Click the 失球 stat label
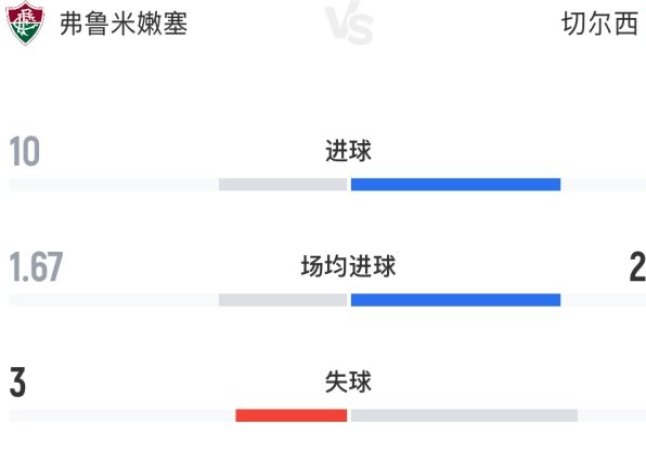The height and width of the screenshot is (471, 646). (x=349, y=382)
